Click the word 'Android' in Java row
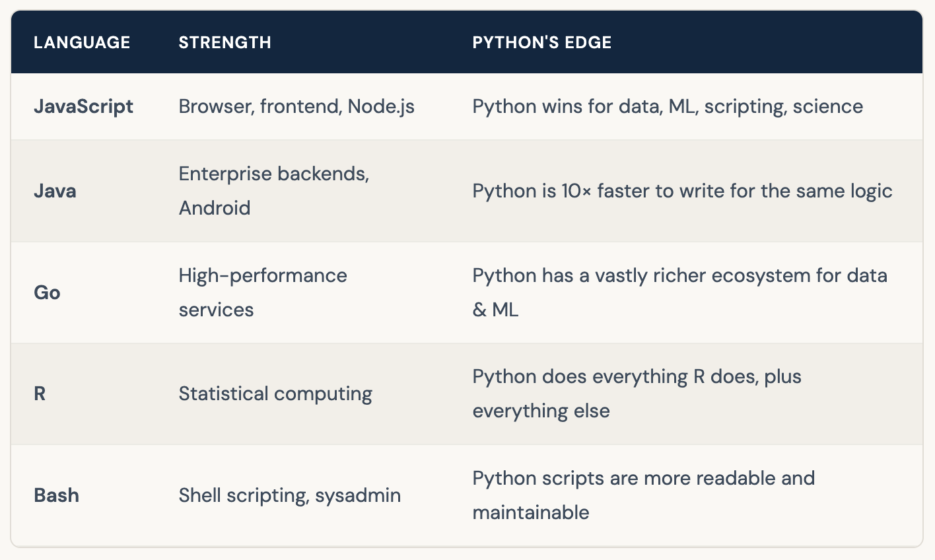935x560 pixels. (215, 208)
